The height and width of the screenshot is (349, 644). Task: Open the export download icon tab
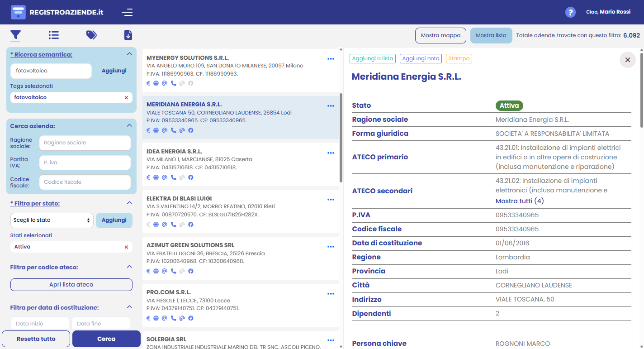click(128, 35)
